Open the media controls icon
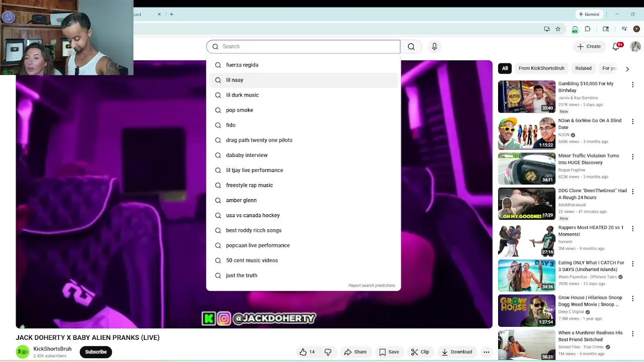Screen dimensions: 644x362 pyautogui.click(x=624, y=29)
